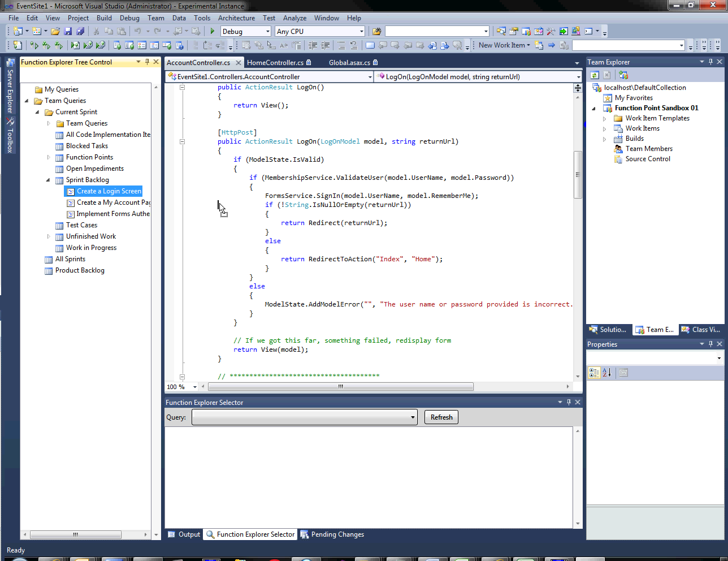
Task: Toggle auto-hide pin on Function Explorer Selector
Action: pos(569,402)
